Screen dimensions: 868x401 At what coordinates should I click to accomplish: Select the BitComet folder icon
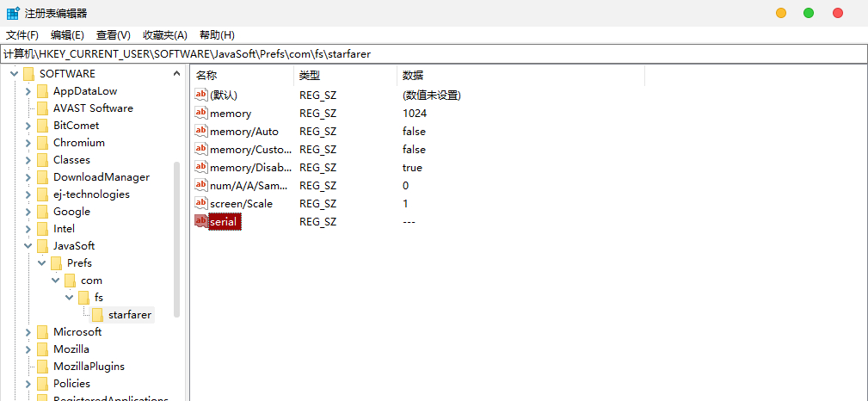tap(43, 126)
